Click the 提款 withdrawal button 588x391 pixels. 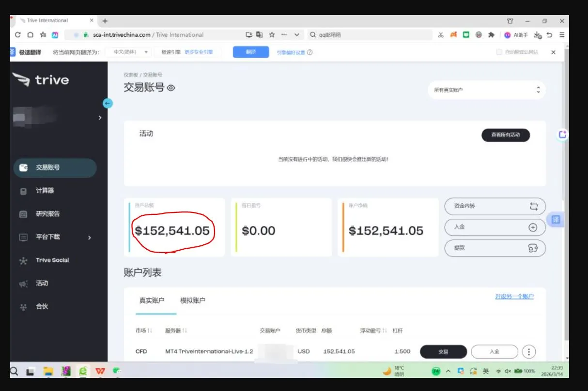click(495, 248)
